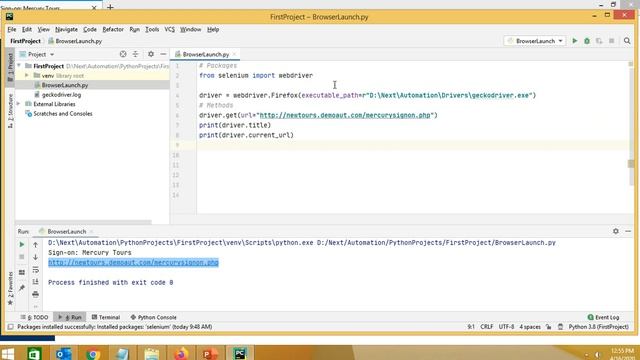Image resolution: width=640 pixels, height=360 pixels.
Task: Hide the Project panel with minus icon
Action: [x=163, y=54]
